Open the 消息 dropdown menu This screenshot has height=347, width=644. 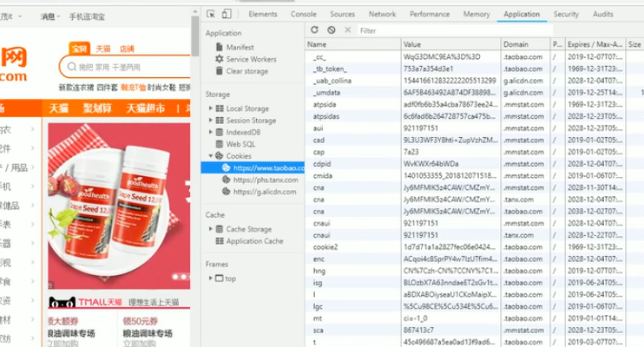[49, 16]
